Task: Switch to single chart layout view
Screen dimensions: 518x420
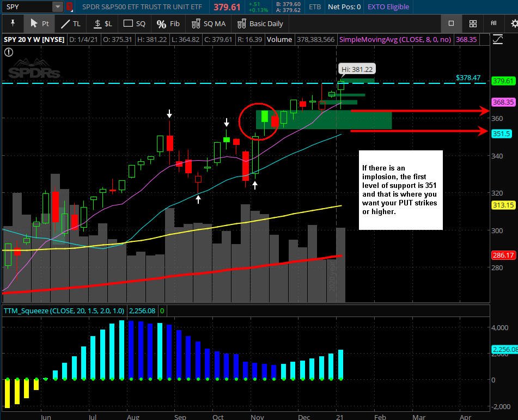Action: (x=451, y=23)
